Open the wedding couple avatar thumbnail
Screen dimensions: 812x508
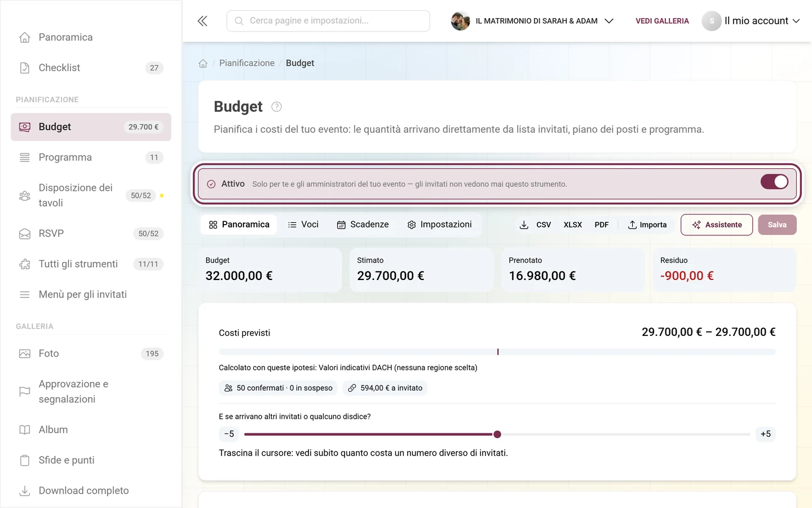click(461, 21)
